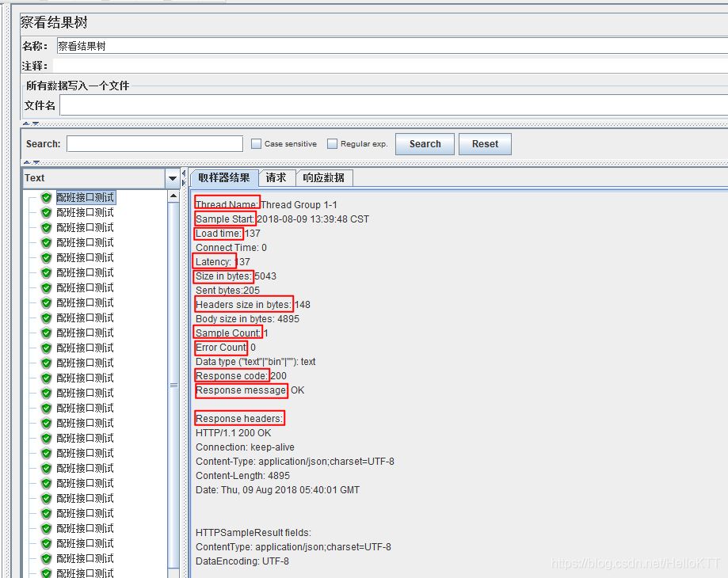Click the green success shield on the highlighted 配班接口测试 row
Image resolution: width=728 pixels, height=578 pixels.
tap(46, 198)
